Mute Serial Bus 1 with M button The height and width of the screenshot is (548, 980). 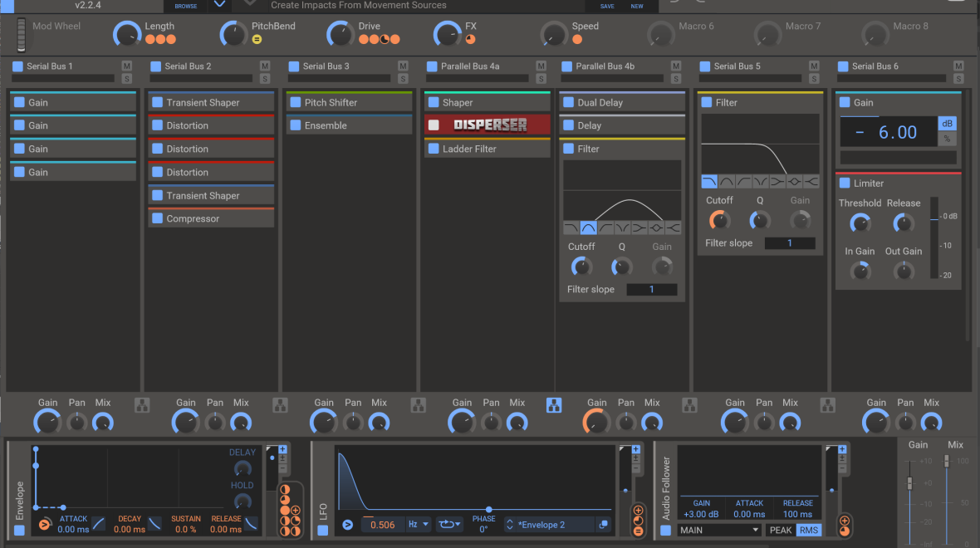127,66
